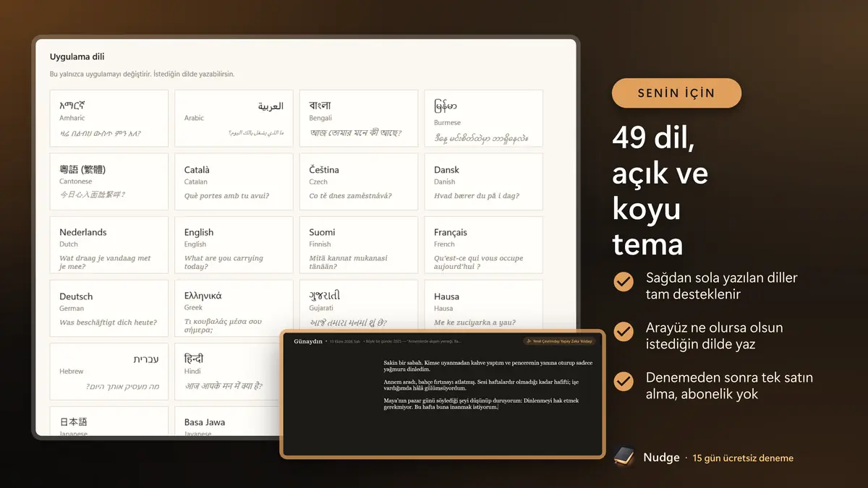Click into the 'Sakin bir sabah' paragraph
This screenshot has width=868, height=488.
click(x=490, y=365)
